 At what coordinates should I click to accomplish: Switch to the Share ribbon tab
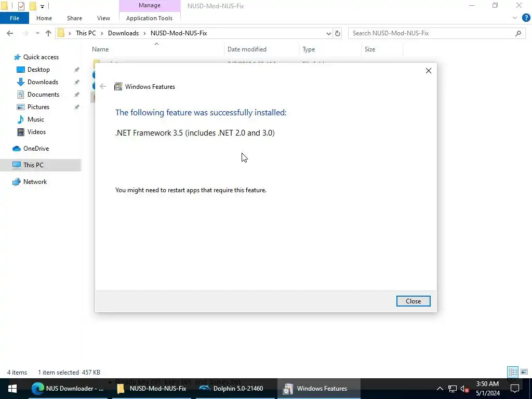point(74,18)
